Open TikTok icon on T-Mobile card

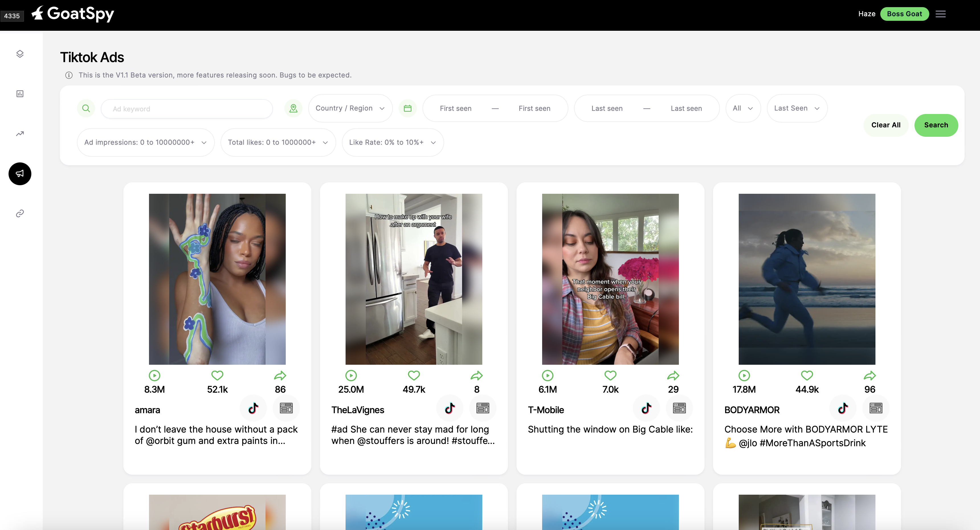[x=646, y=408]
